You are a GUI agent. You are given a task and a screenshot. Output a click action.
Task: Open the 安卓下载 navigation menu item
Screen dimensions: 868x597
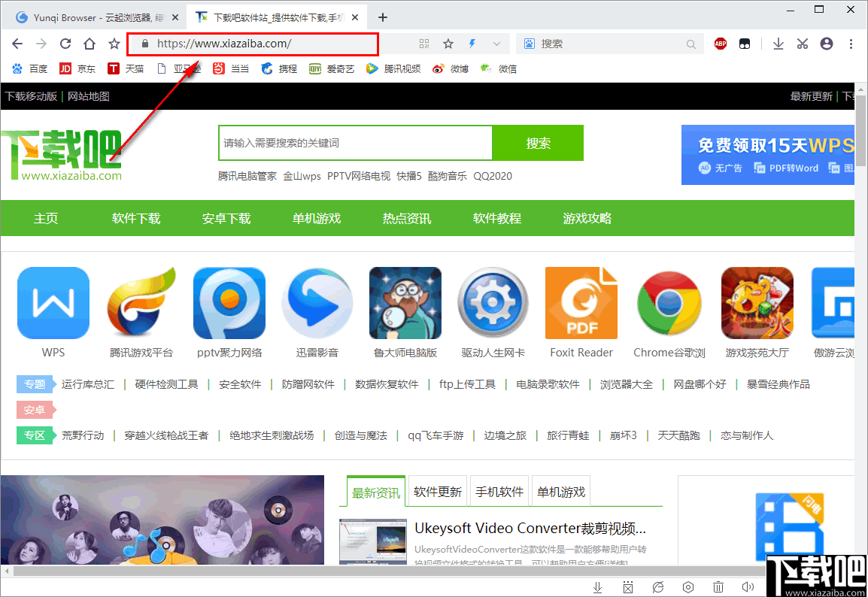tap(226, 218)
